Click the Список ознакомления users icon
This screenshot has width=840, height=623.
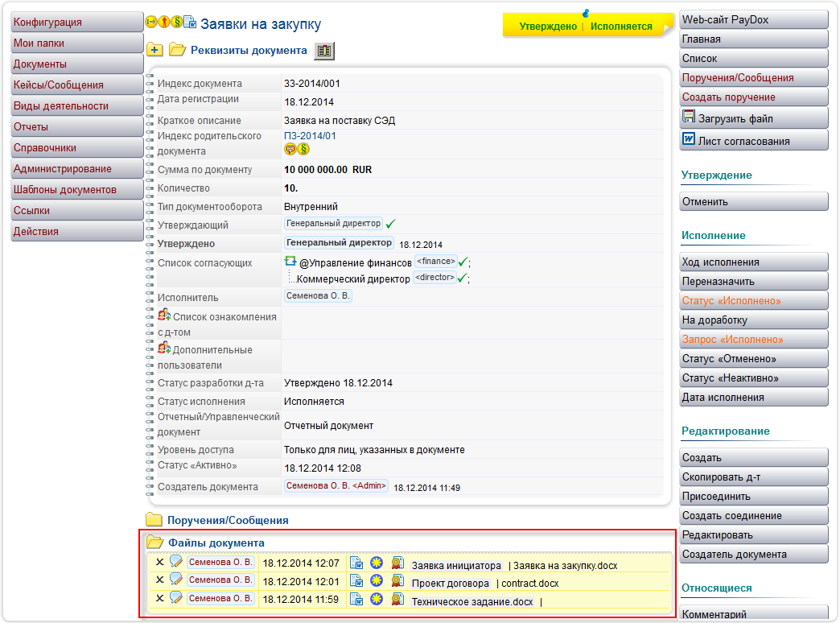164,314
